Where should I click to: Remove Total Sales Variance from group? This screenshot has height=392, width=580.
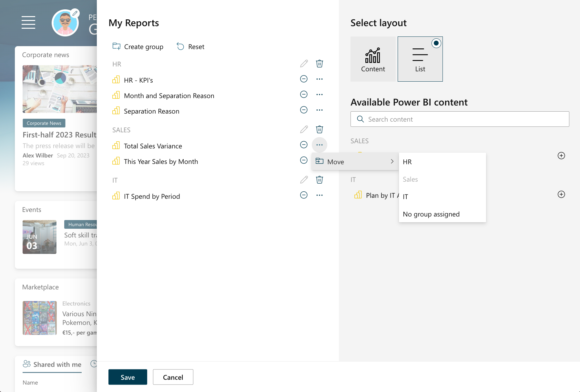tap(304, 145)
